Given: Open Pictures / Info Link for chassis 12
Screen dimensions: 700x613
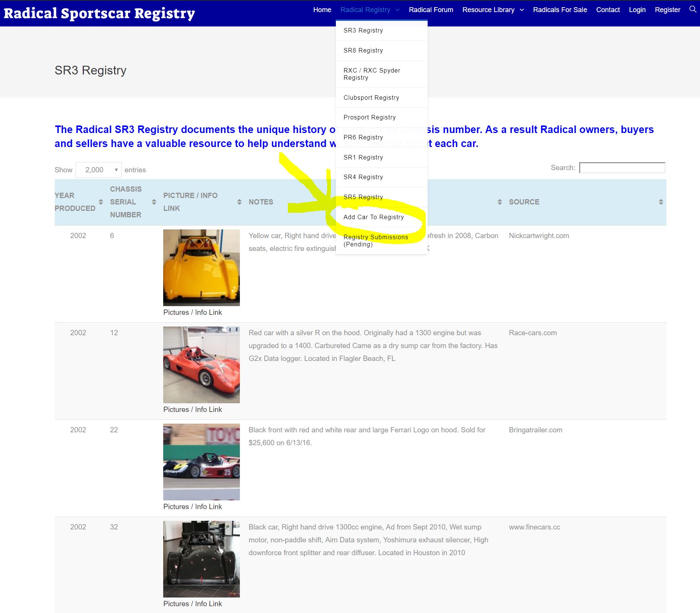Looking at the screenshot, I should [x=192, y=409].
